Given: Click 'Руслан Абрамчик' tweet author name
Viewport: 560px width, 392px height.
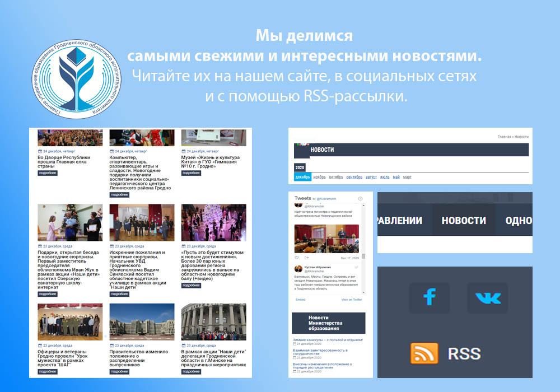Looking at the screenshot, I should 318,268.
